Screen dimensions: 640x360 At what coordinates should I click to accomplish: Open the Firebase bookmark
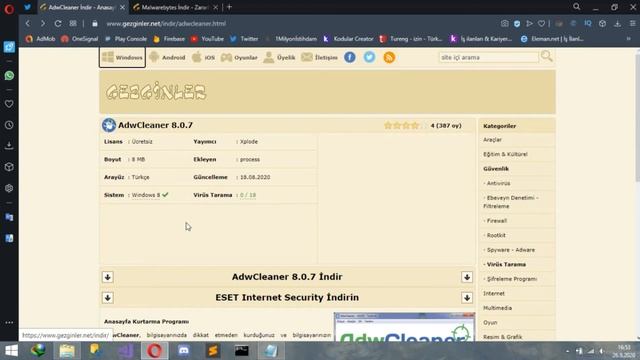[x=169, y=39]
